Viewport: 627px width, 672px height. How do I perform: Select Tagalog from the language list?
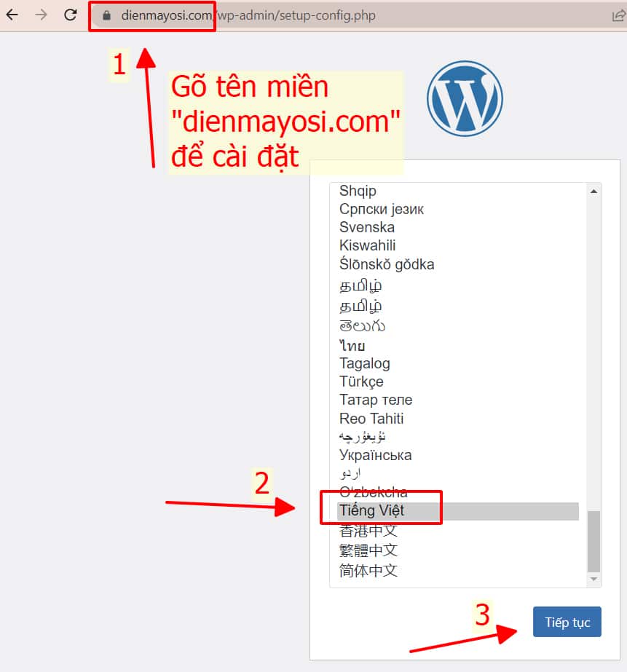coord(365,363)
